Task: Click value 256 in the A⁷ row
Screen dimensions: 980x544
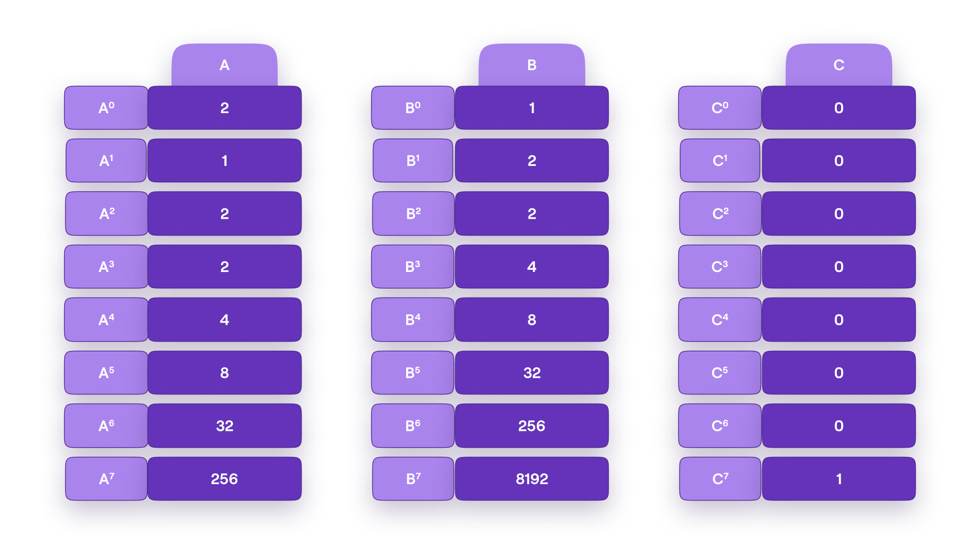Action: [224, 479]
